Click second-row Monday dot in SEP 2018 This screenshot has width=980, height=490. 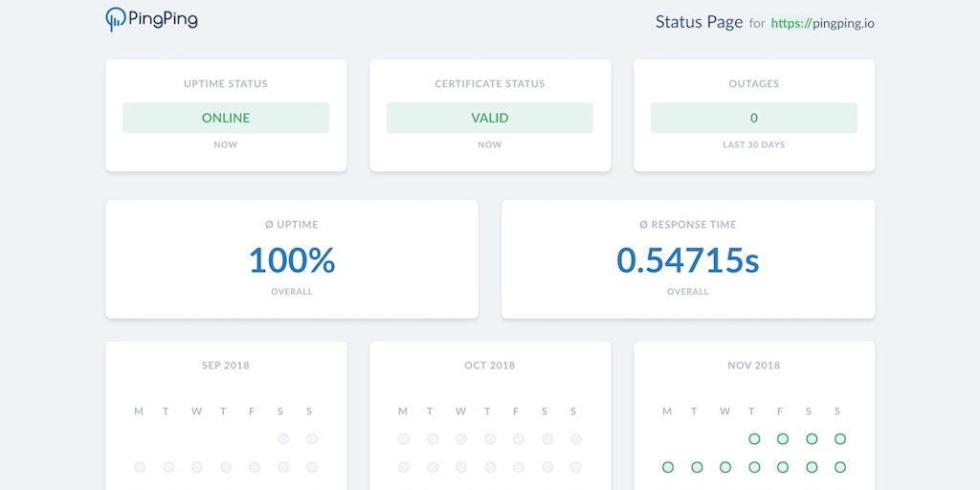click(140, 467)
